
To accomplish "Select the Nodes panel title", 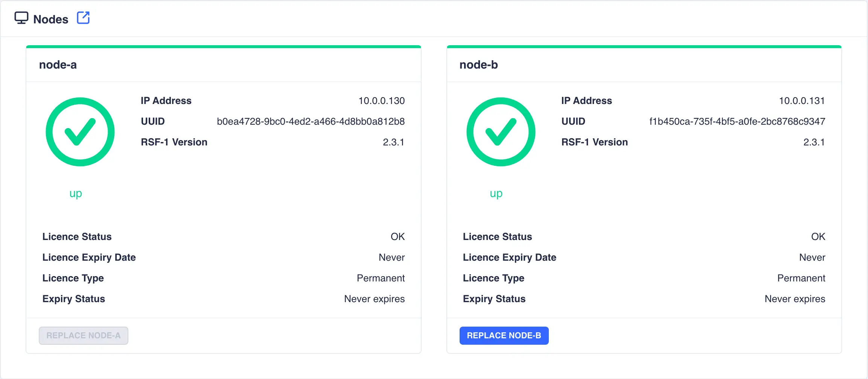I will pyautogui.click(x=51, y=19).
